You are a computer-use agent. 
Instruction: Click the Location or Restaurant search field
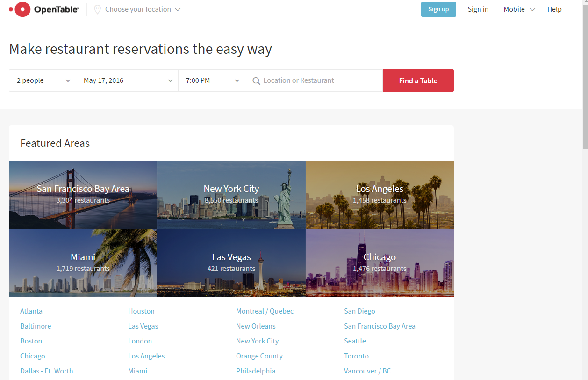click(x=314, y=80)
